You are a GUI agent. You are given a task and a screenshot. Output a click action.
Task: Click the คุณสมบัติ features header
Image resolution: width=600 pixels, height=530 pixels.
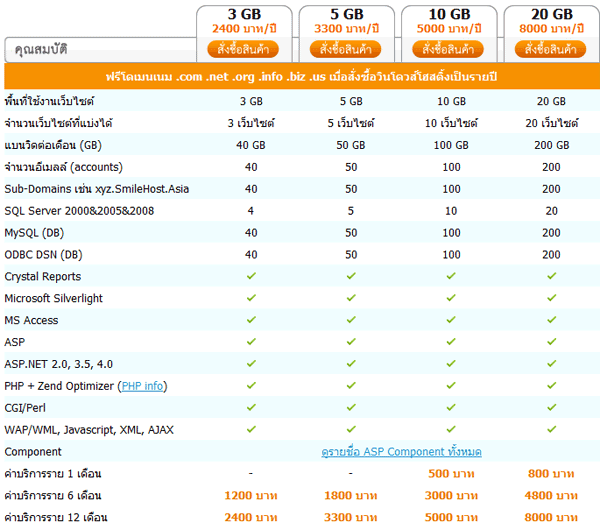41,50
